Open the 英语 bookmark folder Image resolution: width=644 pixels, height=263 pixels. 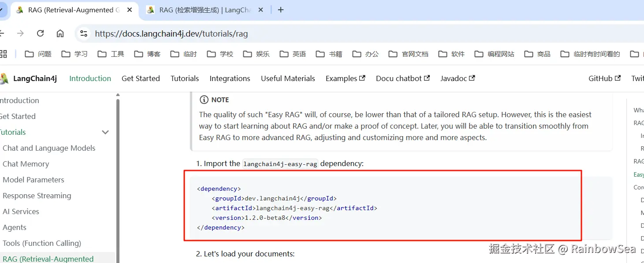293,54
